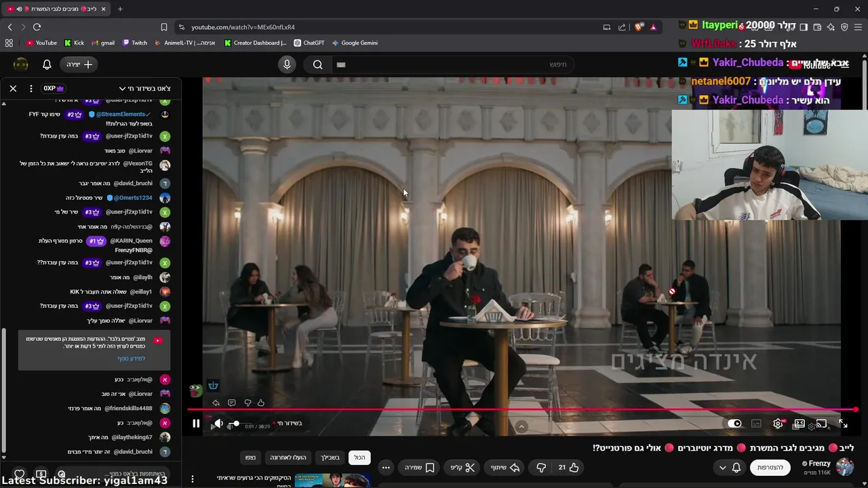Viewport: 868px width, 488px height.
Task: Enter fullscreen mode icon
Action: 843,424
